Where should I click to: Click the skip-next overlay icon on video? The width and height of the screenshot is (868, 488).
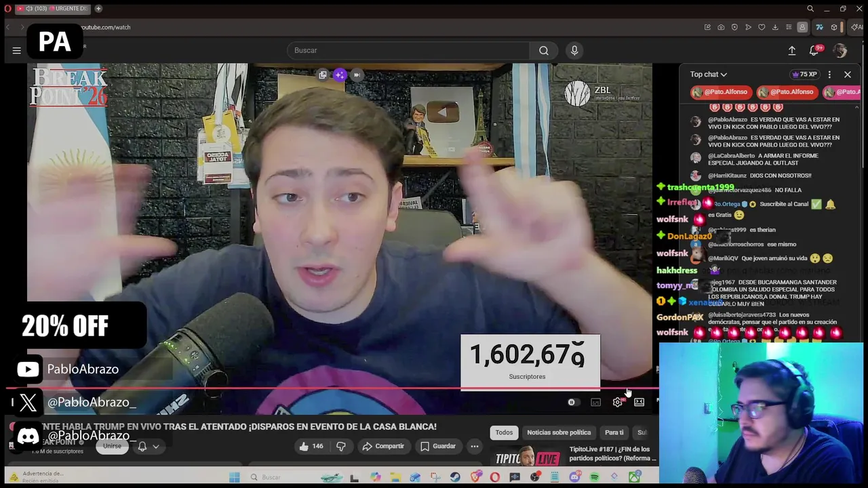click(357, 75)
